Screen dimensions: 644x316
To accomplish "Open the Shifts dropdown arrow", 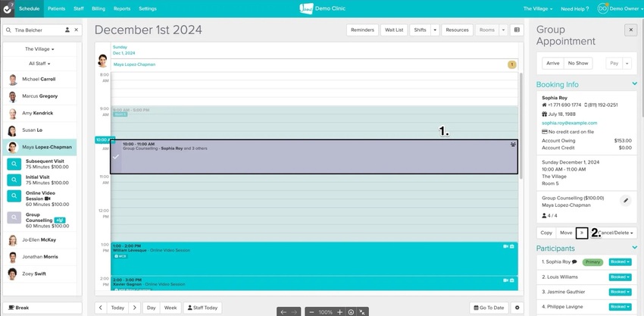I will coord(435,30).
